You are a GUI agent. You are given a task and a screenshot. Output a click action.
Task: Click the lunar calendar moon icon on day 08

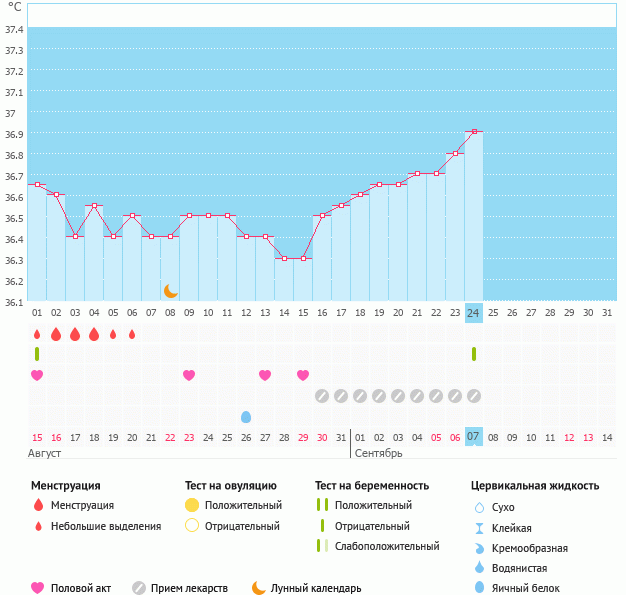pos(171,290)
